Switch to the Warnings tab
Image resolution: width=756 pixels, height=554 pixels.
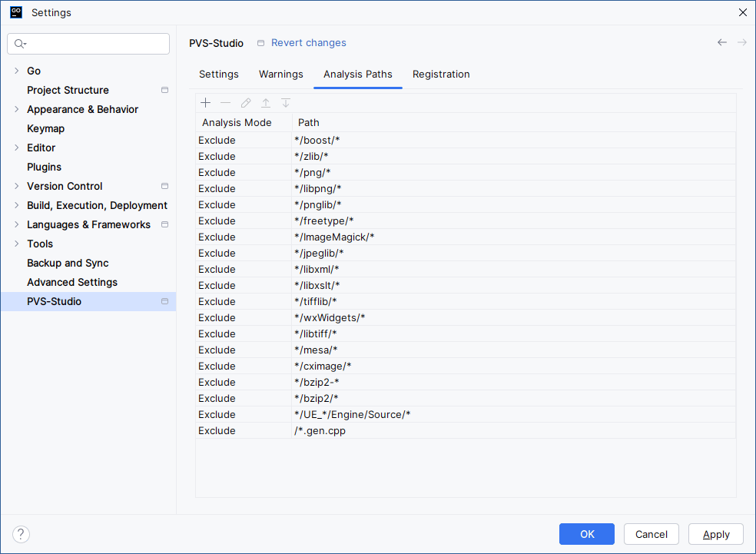280,74
